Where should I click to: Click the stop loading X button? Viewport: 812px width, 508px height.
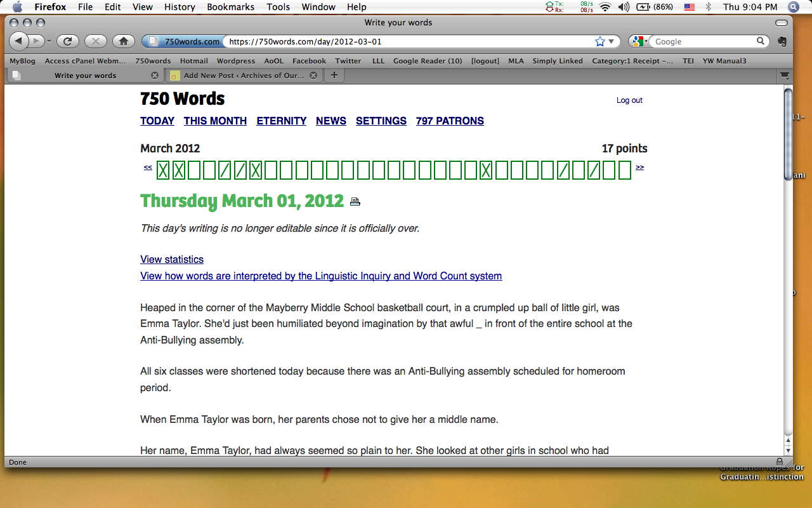95,41
